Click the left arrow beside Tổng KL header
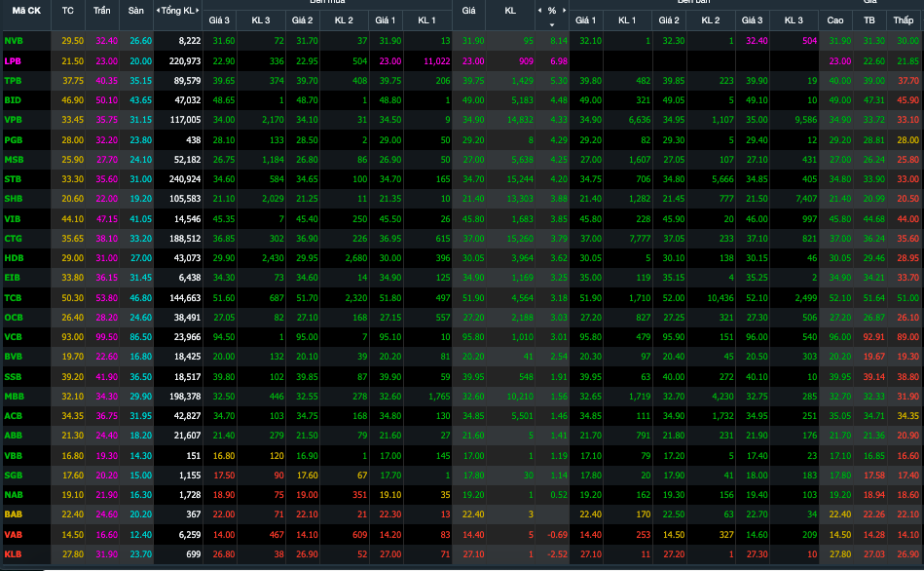Viewport: 924px width, 571px height. (x=158, y=11)
